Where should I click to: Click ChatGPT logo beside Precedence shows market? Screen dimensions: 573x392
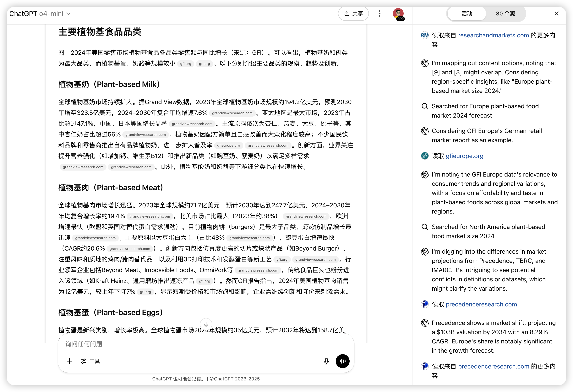pyautogui.click(x=425, y=323)
